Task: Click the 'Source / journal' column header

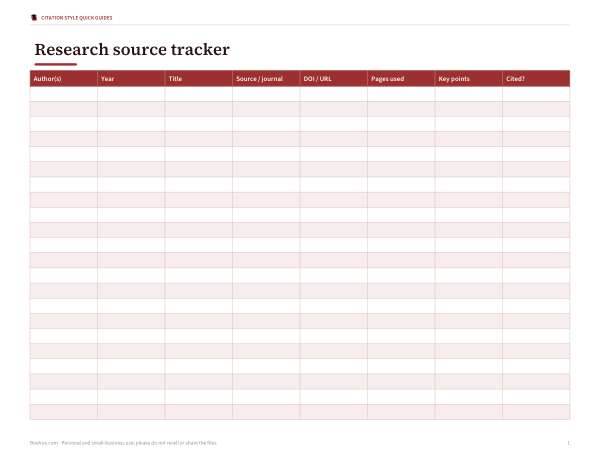Action: click(x=266, y=78)
